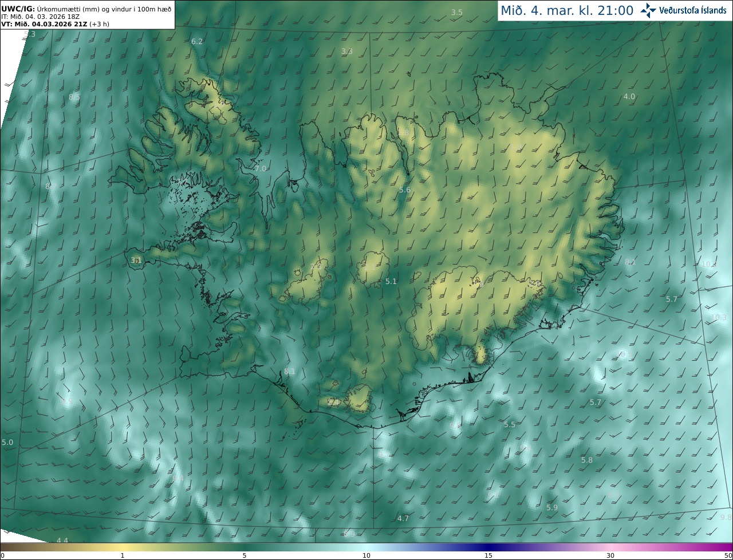Click the 'UWC/IG: Úrkomumætti (mm)' map title
The width and height of the screenshot is (733, 560).
click(86, 9)
